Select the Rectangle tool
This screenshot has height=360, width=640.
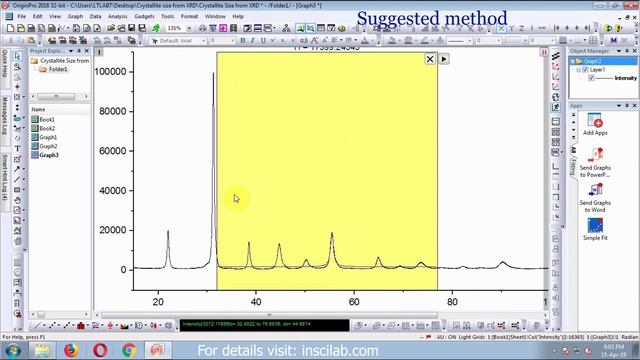click(17, 190)
